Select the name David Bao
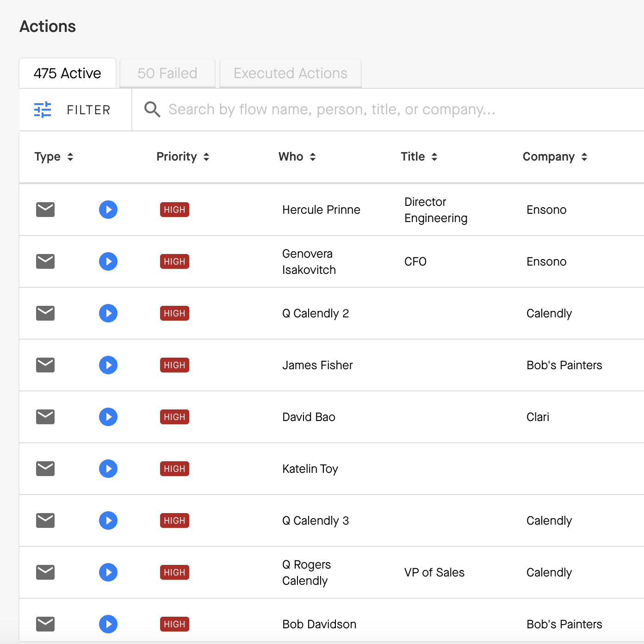Image resolution: width=644 pixels, height=644 pixels. [309, 417]
